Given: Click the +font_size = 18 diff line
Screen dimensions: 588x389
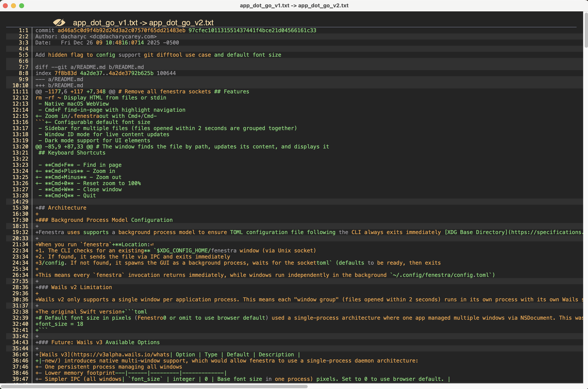Looking at the screenshot, I should [x=59, y=324].
